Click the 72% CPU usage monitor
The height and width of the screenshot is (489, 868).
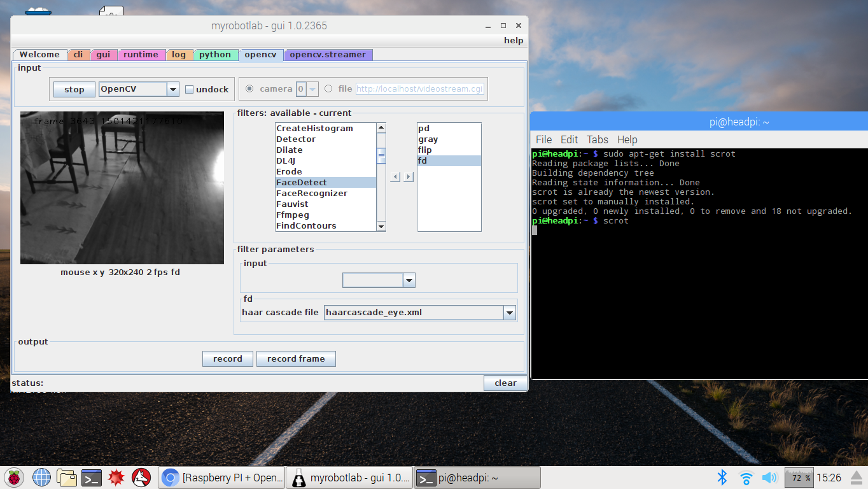799,478
